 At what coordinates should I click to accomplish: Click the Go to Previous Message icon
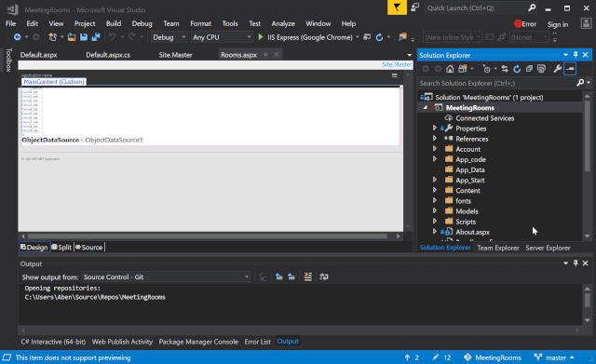[x=279, y=277]
